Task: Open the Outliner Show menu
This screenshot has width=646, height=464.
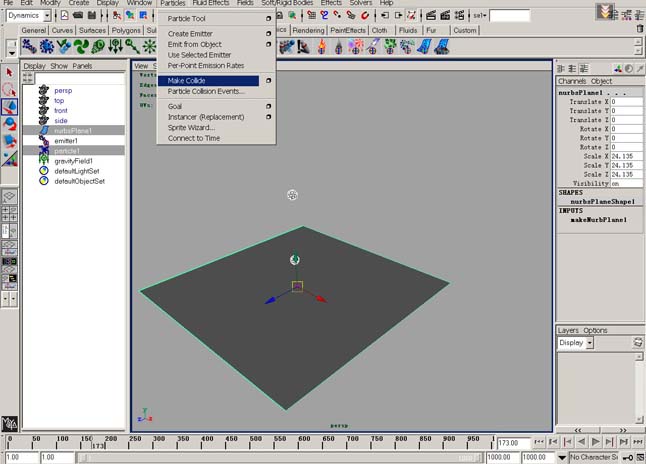Action: (x=59, y=66)
